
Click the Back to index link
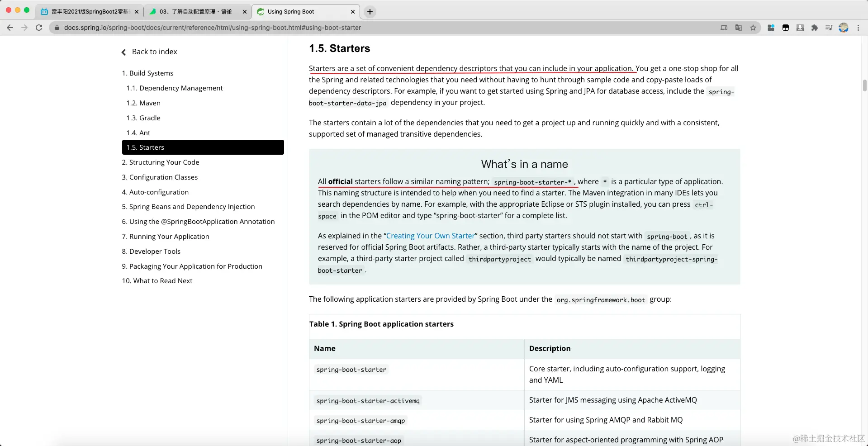[x=154, y=52]
